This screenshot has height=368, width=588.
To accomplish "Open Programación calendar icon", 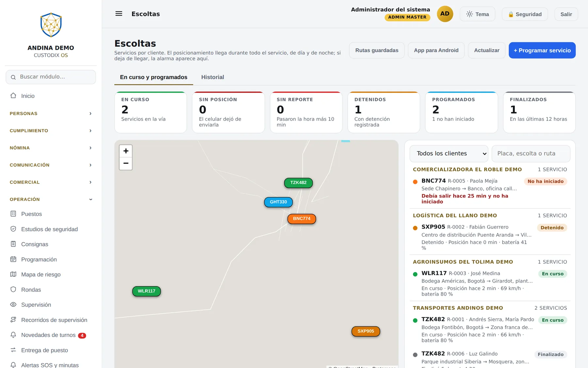I will [13, 259].
